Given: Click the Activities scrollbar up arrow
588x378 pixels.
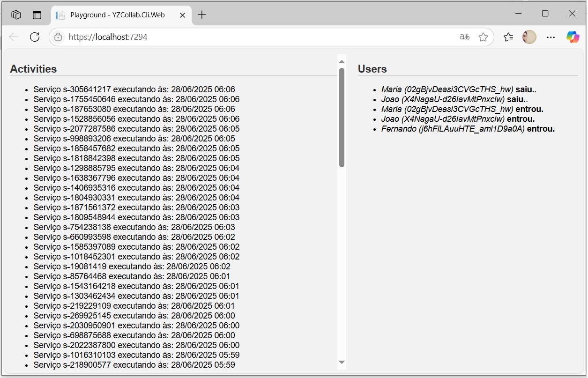Looking at the screenshot, I should tap(342, 62).
